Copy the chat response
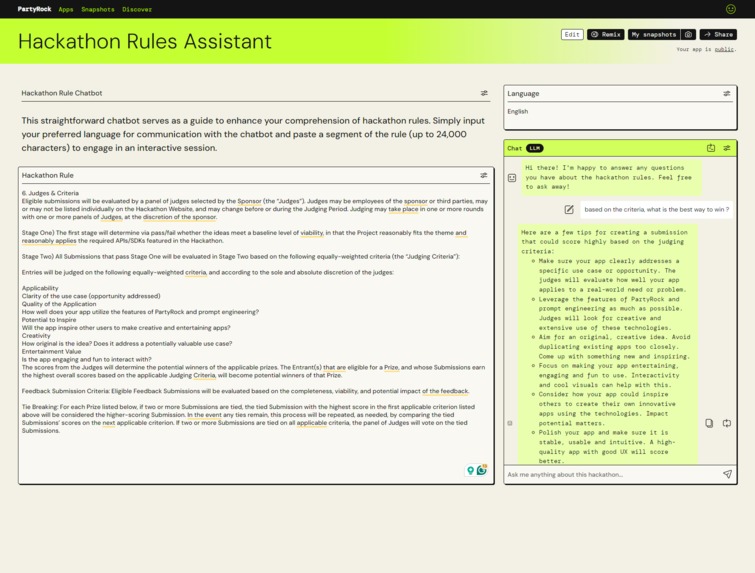 (709, 423)
